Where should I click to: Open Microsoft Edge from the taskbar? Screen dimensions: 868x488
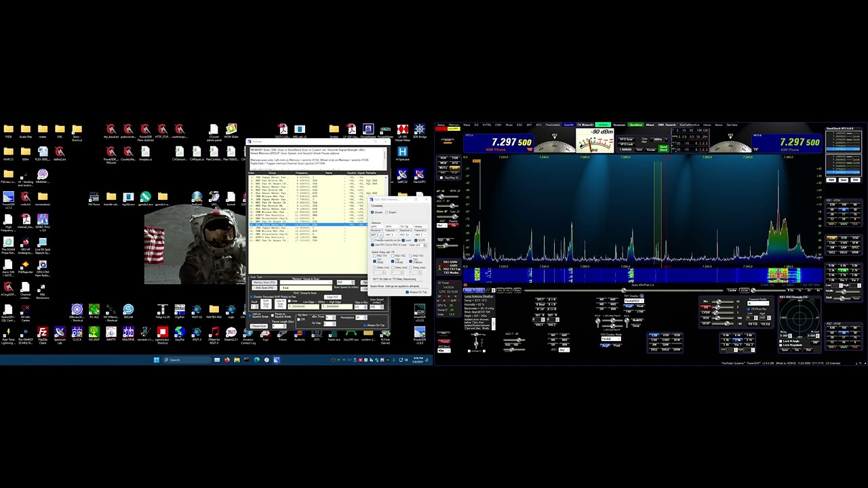point(257,360)
